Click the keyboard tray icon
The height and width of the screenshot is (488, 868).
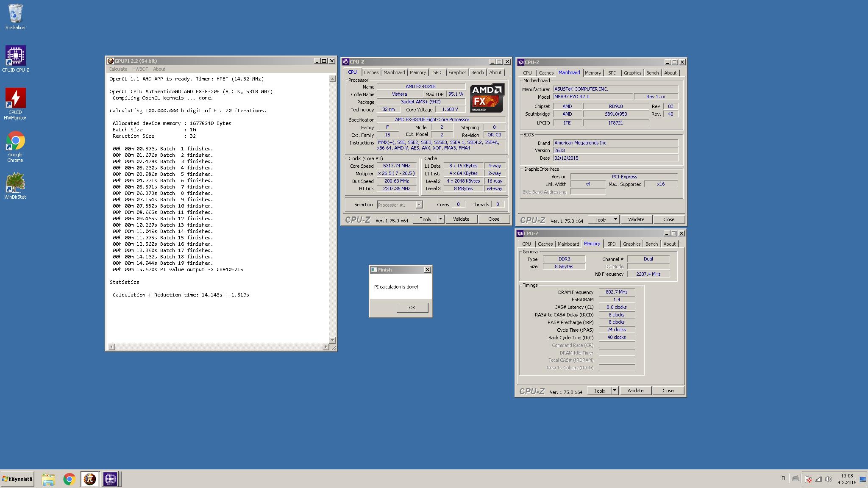click(x=796, y=479)
